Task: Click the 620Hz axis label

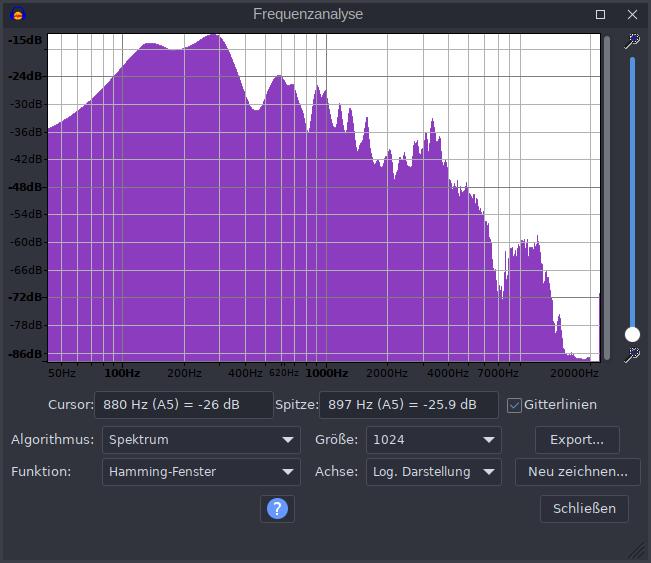Action: 284,372
